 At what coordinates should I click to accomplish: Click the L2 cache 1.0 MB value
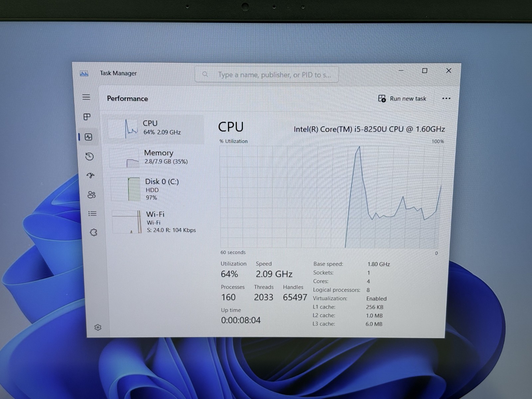pyautogui.click(x=374, y=316)
